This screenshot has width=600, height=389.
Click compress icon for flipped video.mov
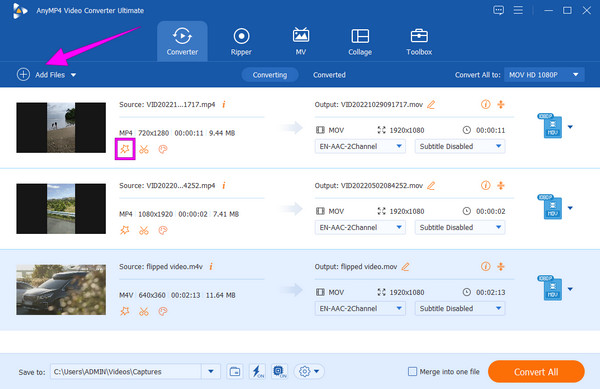pyautogui.click(x=501, y=266)
